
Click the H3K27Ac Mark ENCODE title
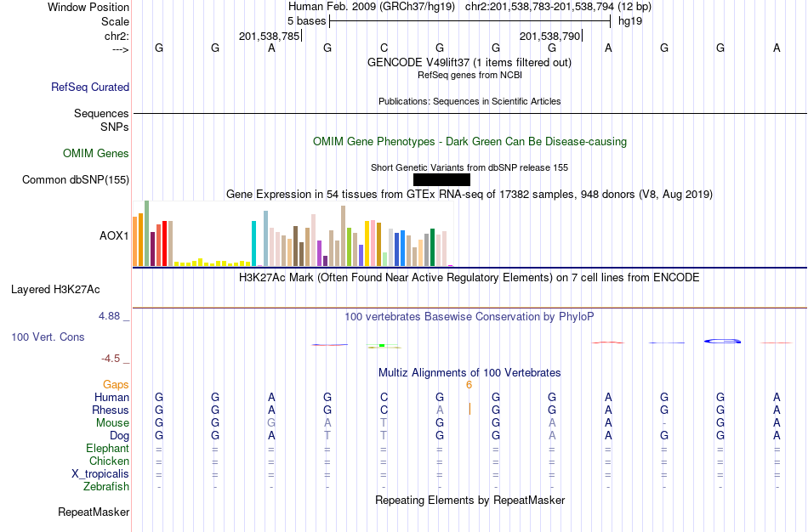click(x=469, y=278)
